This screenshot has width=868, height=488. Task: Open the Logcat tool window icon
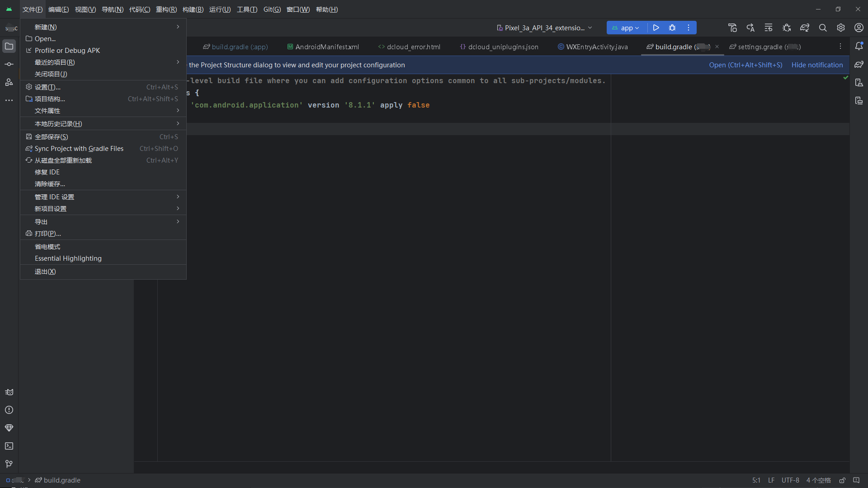tap(9, 392)
